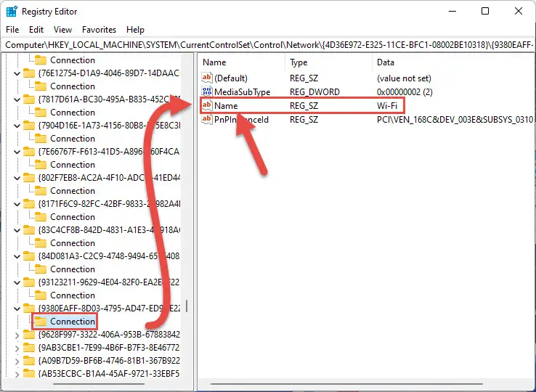536x392 pixels.
Task: Select folder icon of {9380EAFF-8D03-4795 key
Action: click(29, 309)
